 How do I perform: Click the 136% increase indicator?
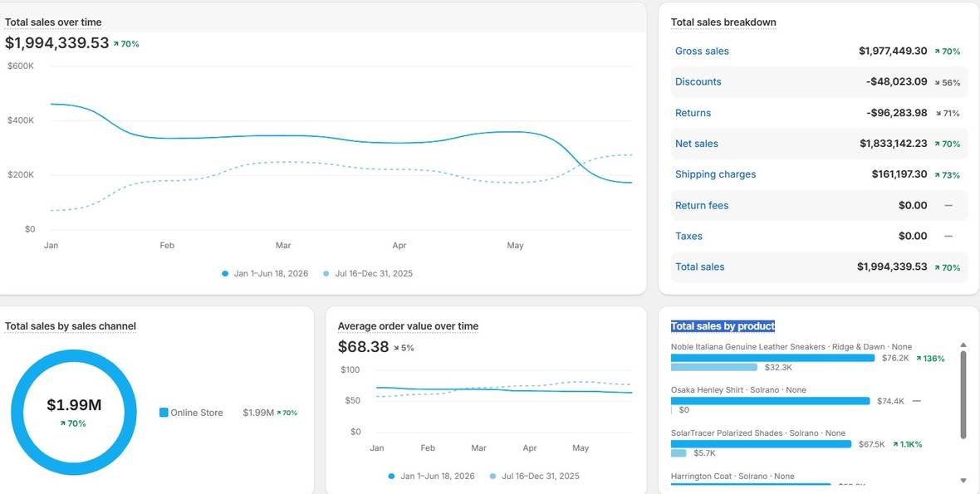930,359
